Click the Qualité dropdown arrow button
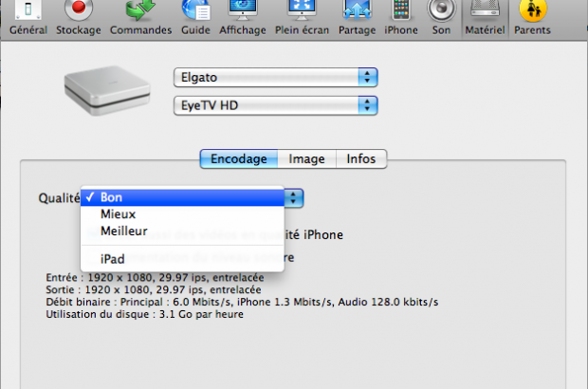588x389 pixels. click(295, 197)
